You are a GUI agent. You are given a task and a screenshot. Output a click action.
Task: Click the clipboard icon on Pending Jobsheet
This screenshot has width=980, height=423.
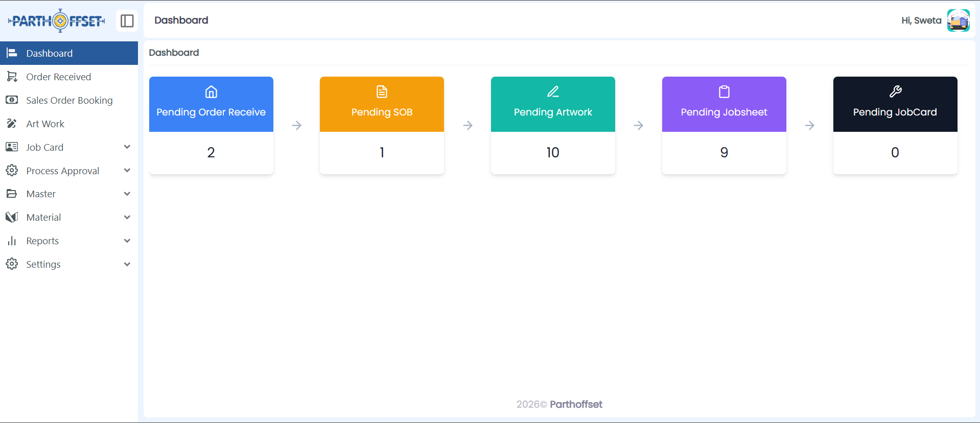[x=724, y=92]
